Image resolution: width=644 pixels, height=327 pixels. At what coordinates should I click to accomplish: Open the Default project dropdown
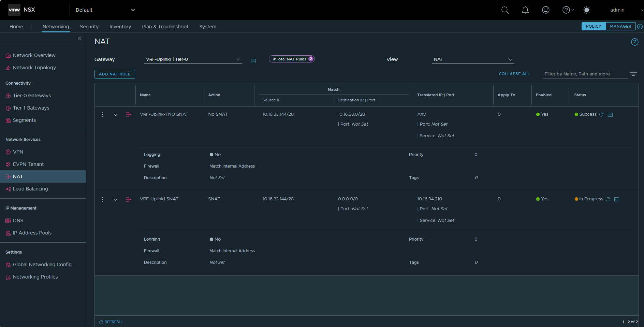(x=105, y=10)
